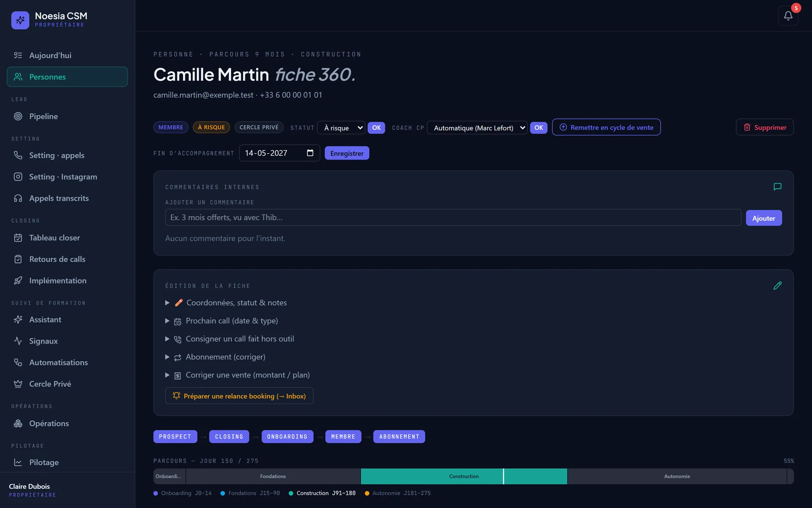Click the Automatisations workflow icon
Screen dimensions: 812x508
click(x=18, y=362)
